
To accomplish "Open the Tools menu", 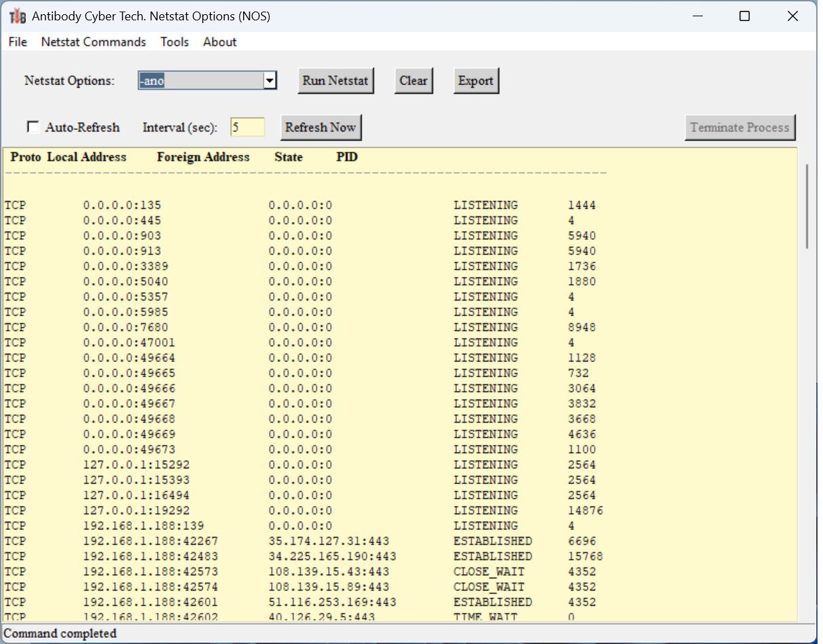I will pyautogui.click(x=175, y=42).
